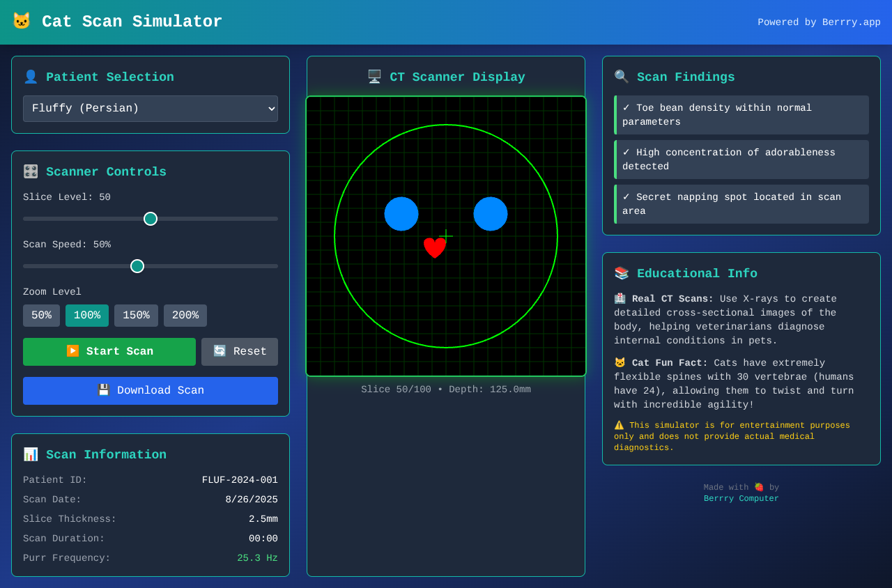The height and width of the screenshot is (588, 892).
Task: Click the CT Scanner Display monitor icon
Action: pyautogui.click(x=374, y=77)
